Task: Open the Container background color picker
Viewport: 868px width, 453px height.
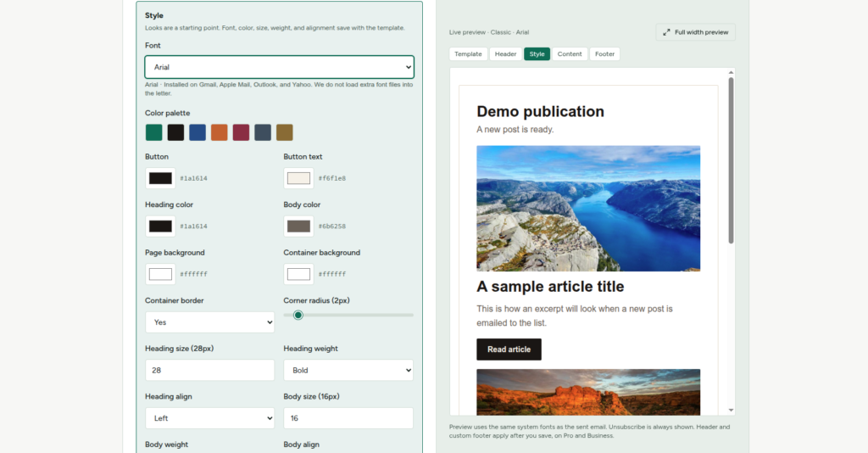Action: pyautogui.click(x=299, y=274)
